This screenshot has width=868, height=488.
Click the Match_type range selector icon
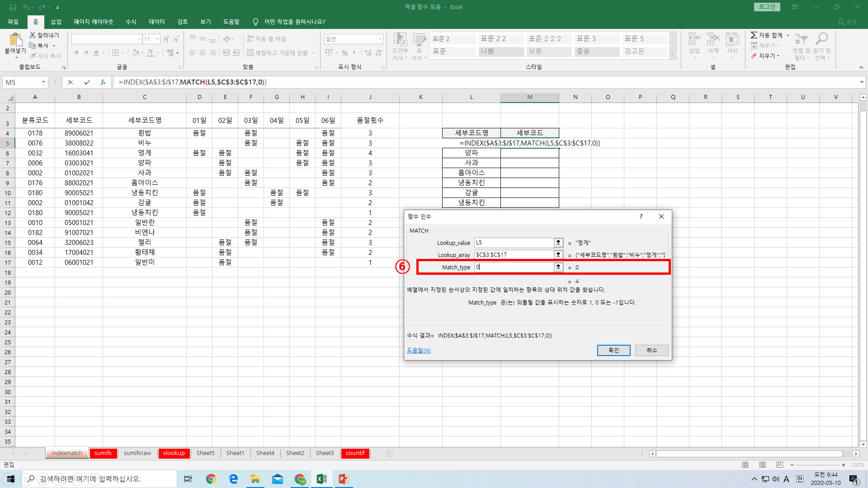[558, 267]
